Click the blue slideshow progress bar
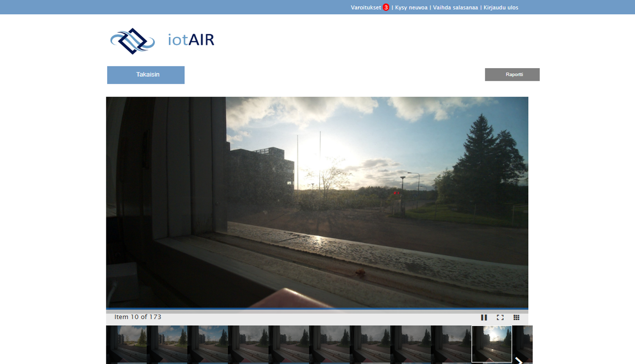 317,309
